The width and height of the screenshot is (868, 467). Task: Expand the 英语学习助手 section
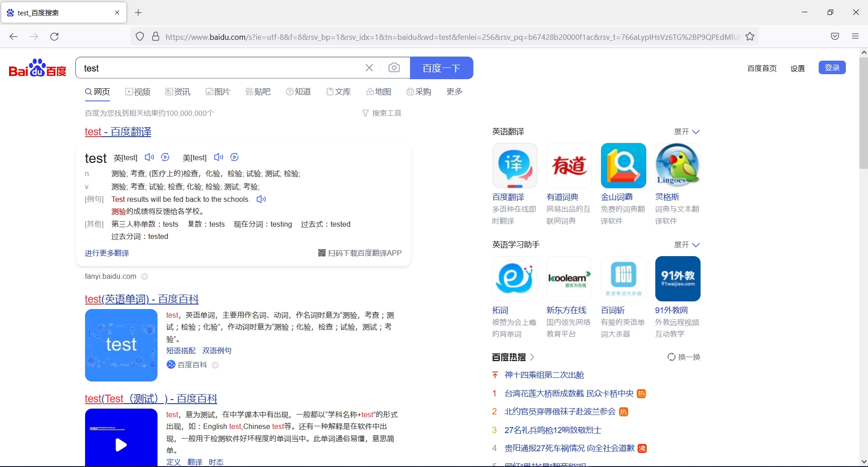(686, 245)
